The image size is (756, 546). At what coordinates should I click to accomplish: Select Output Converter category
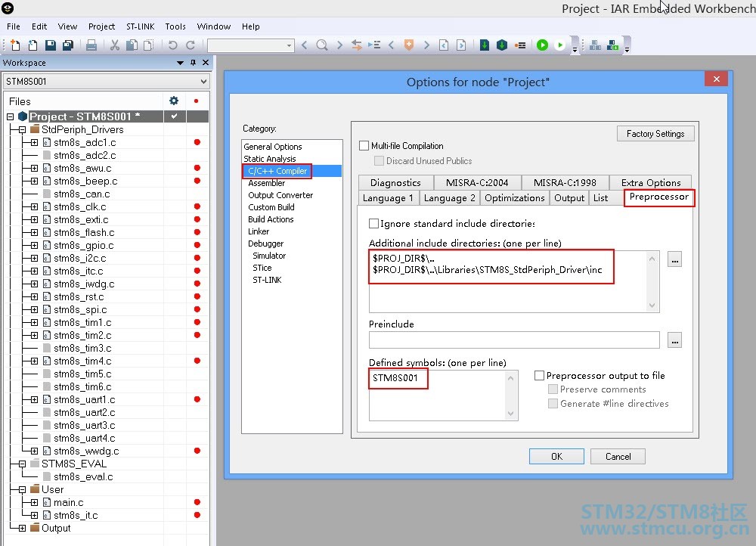click(280, 195)
